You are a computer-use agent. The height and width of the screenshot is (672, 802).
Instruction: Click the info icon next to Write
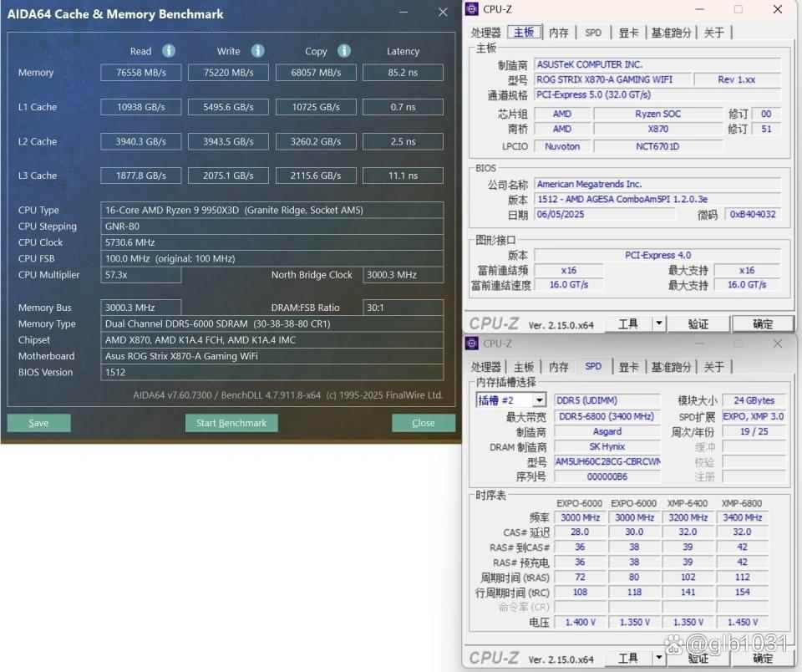pyautogui.click(x=258, y=51)
